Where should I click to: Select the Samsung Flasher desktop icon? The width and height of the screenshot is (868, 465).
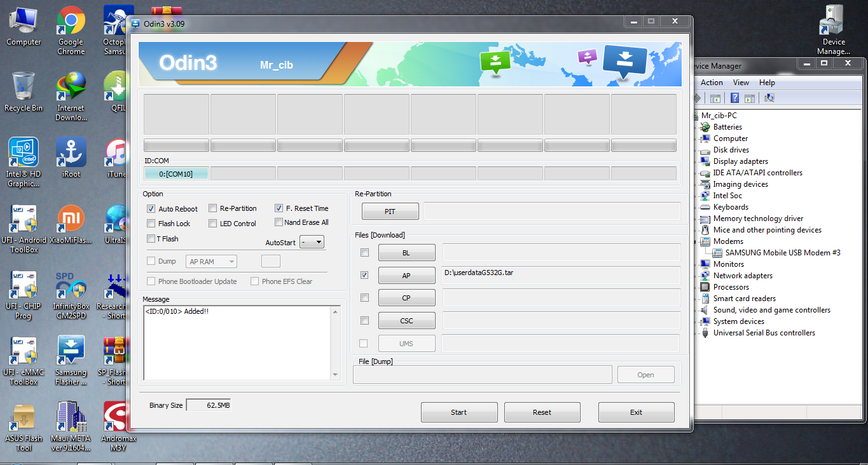tap(71, 361)
